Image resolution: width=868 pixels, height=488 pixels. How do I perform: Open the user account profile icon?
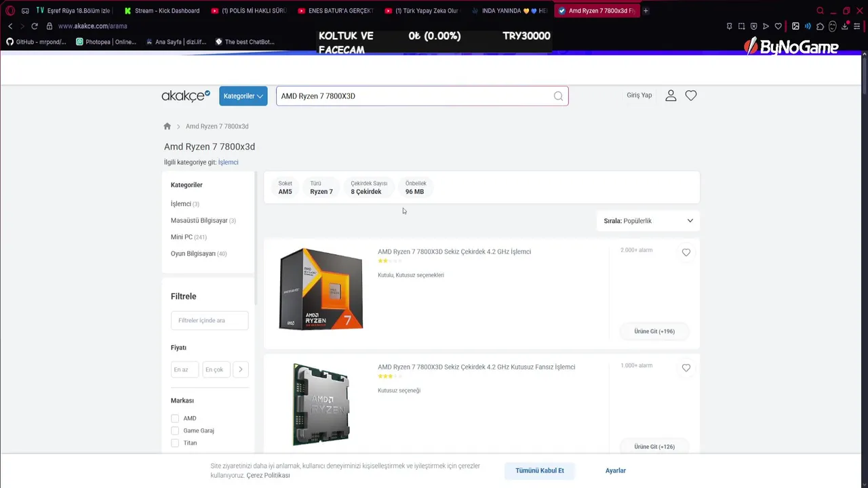[x=671, y=96]
